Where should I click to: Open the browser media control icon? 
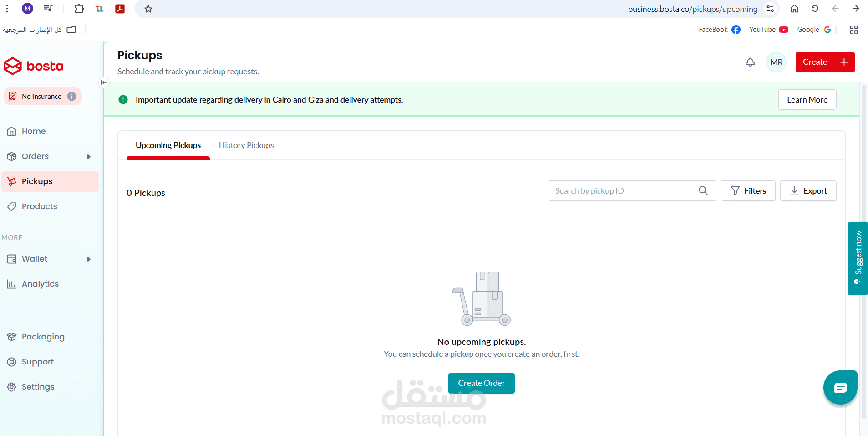pyautogui.click(x=48, y=8)
